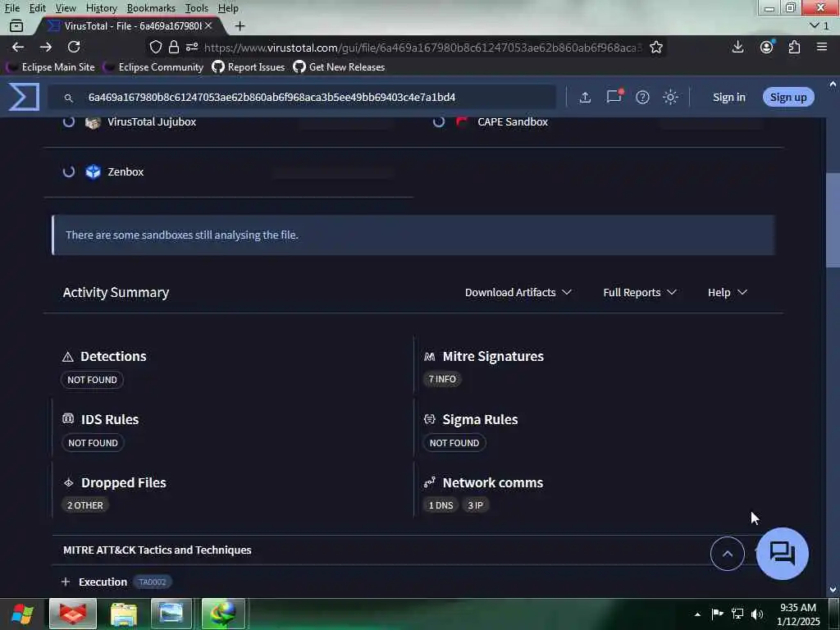Click the scroll-to-top circle arrow button
The image size is (840, 630).
(x=728, y=554)
